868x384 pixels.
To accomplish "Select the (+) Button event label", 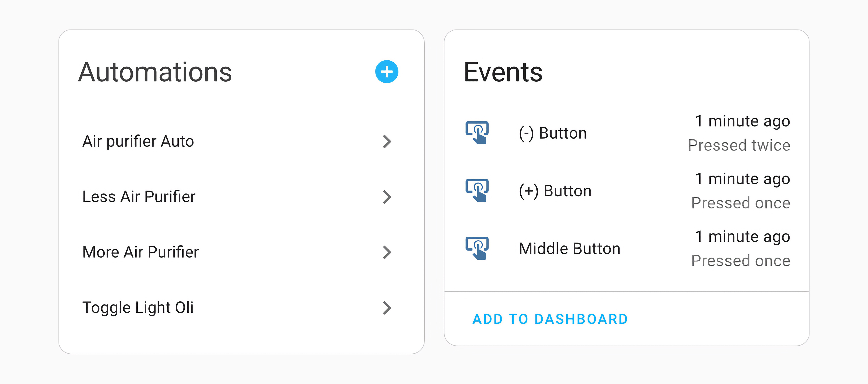I will [x=555, y=191].
